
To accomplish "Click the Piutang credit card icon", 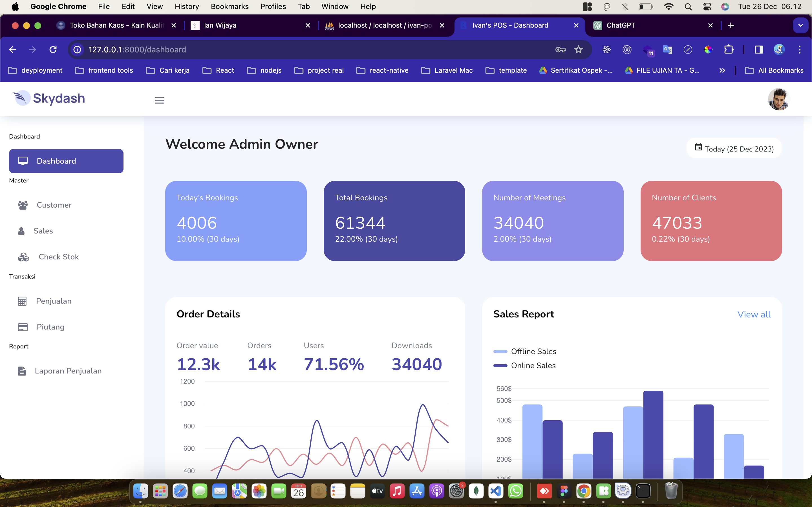I will click(x=23, y=327).
